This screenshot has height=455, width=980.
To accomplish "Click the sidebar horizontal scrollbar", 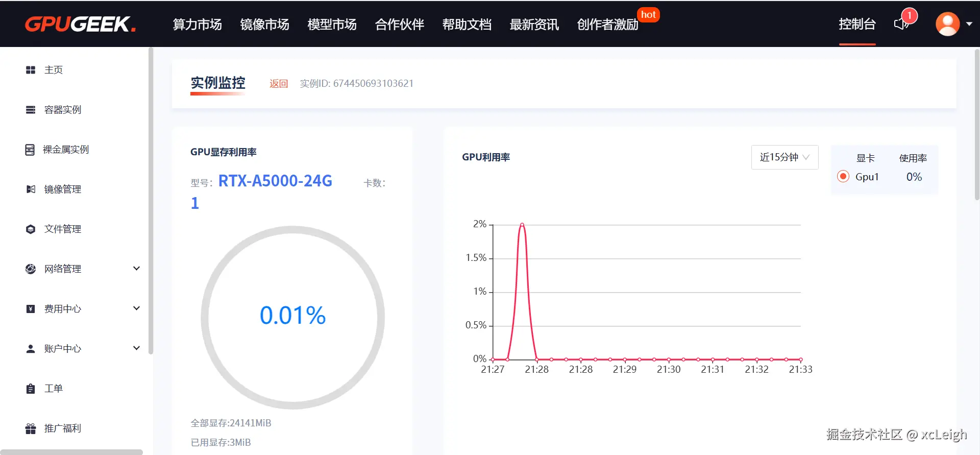I will click(71, 452).
